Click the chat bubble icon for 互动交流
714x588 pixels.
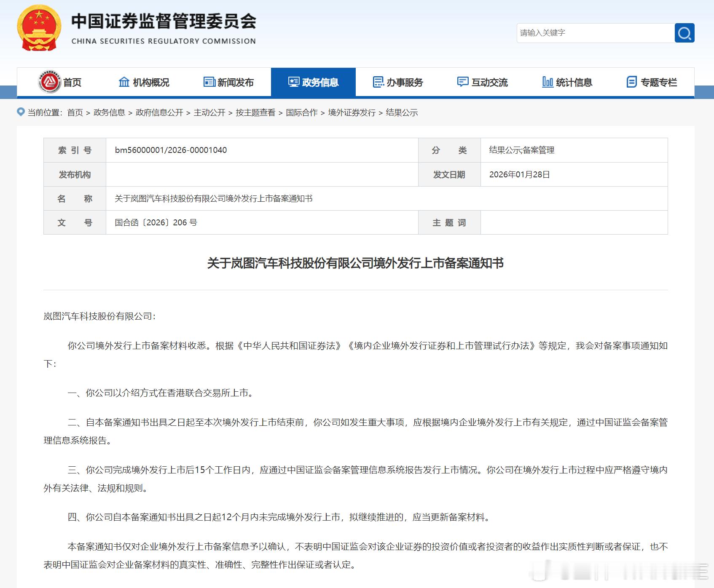tap(463, 82)
